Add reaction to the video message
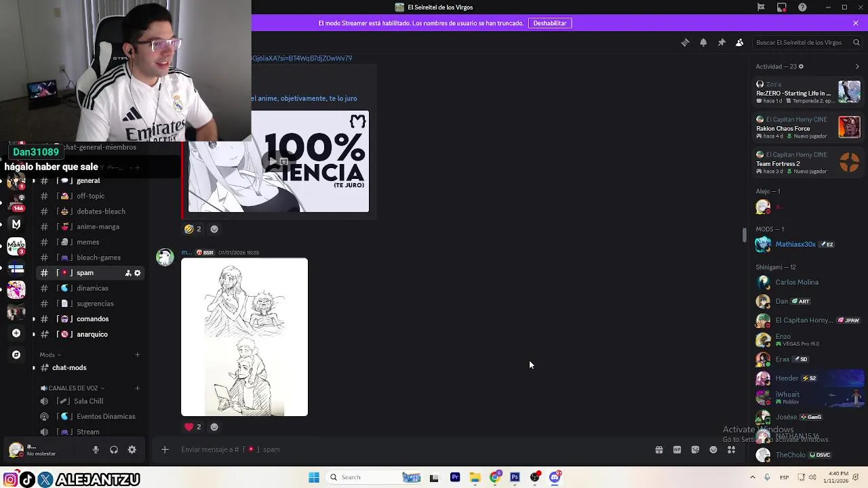 pos(214,229)
